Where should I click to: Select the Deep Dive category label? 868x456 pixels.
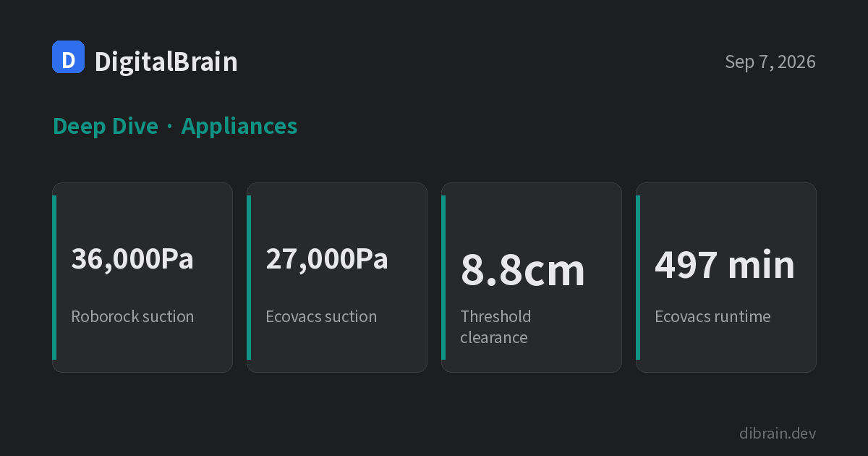(106, 126)
